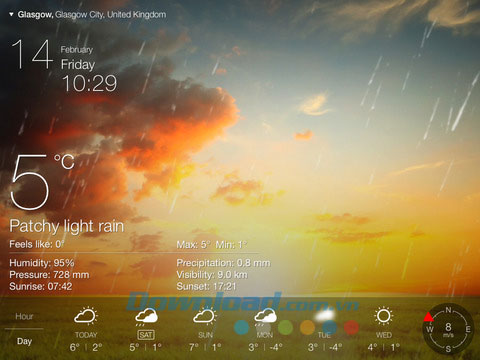Viewport: 480px width, 360px height.
Task: Open the Glasgow location dropdown arrow
Action: coord(11,15)
